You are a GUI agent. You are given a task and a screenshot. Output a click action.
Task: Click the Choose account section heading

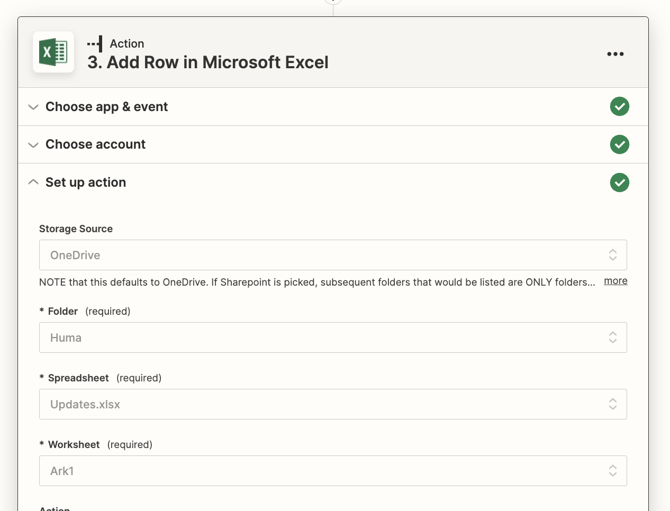point(95,144)
